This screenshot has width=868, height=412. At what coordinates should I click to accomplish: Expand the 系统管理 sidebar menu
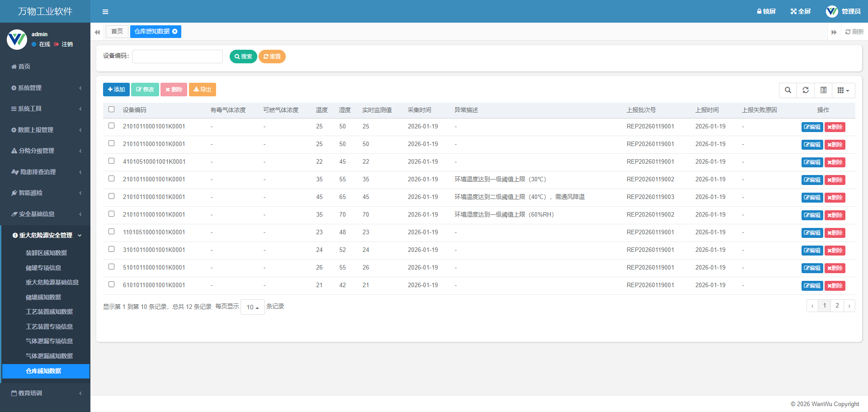(x=45, y=88)
